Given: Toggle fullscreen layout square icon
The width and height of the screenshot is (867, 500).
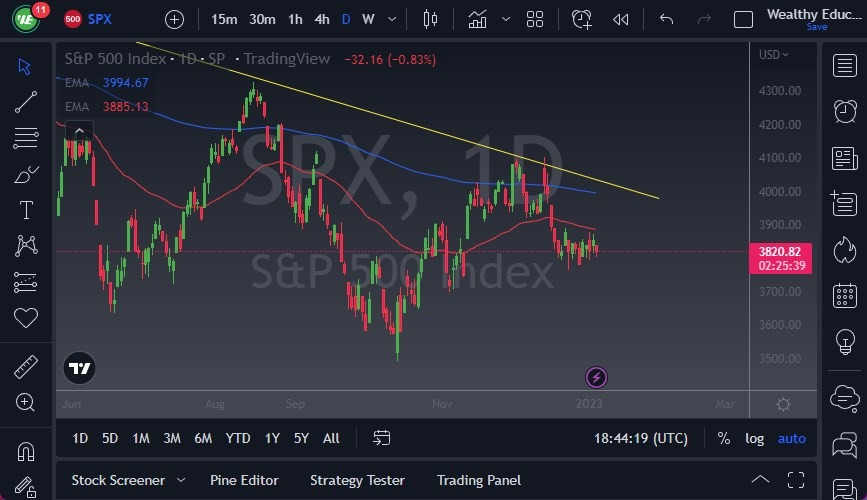Looking at the screenshot, I should coord(743,20).
